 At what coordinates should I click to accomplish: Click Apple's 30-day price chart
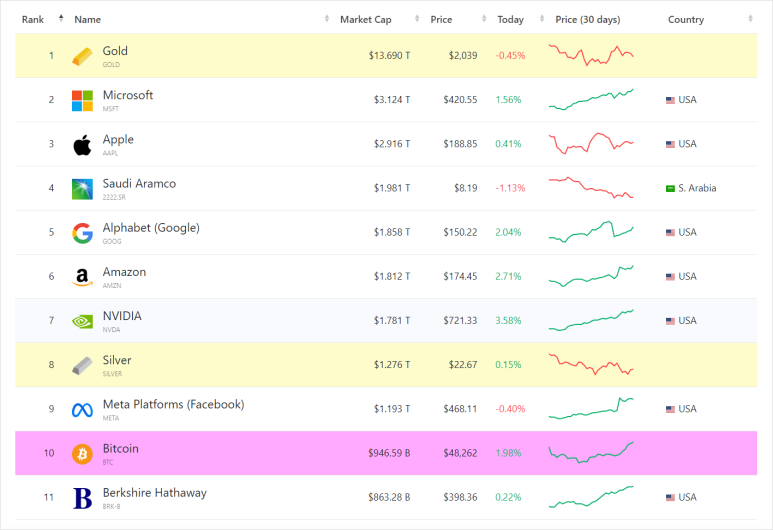pyautogui.click(x=591, y=143)
